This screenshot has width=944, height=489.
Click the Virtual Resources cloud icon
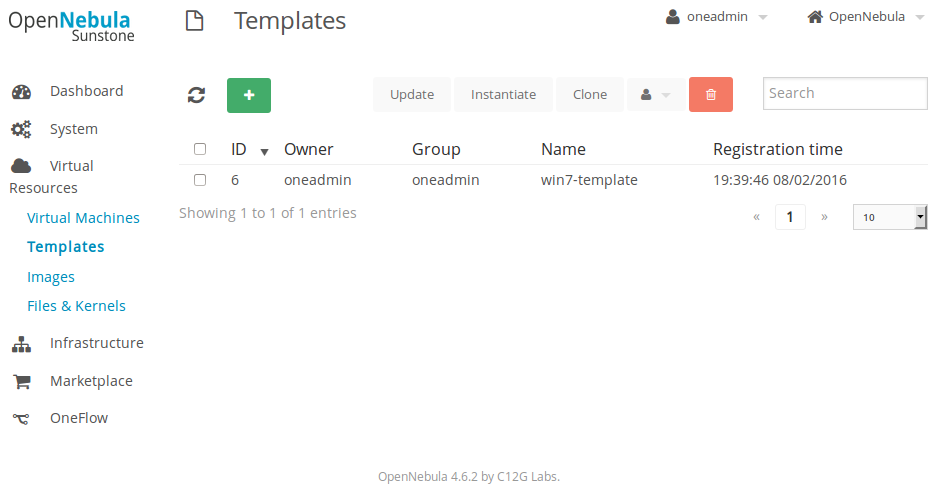click(x=21, y=167)
